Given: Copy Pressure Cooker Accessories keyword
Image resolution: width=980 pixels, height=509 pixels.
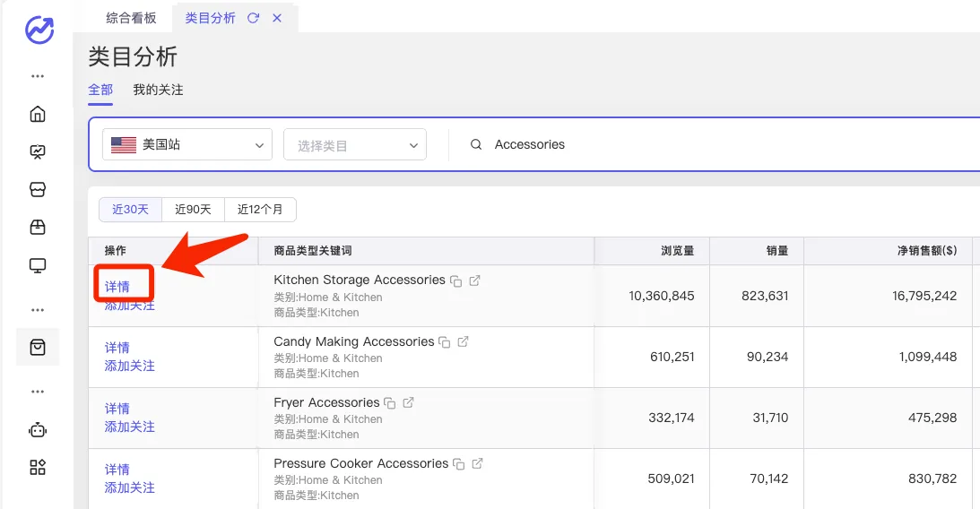Looking at the screenshot, I should click(x=459, y=464).
